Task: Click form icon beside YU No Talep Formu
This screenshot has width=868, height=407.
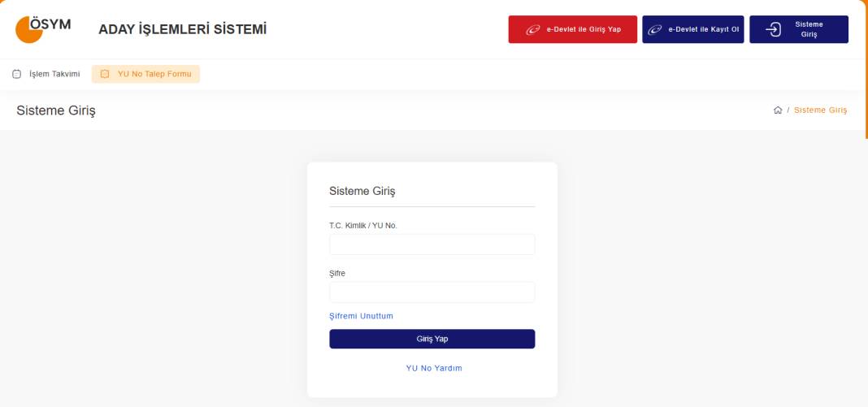Action: (x=105, y=75)
